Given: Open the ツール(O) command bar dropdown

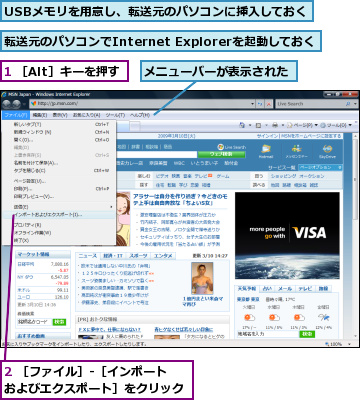Looking at the screenshot, I should pyautogui.click(x=336, y=125).
